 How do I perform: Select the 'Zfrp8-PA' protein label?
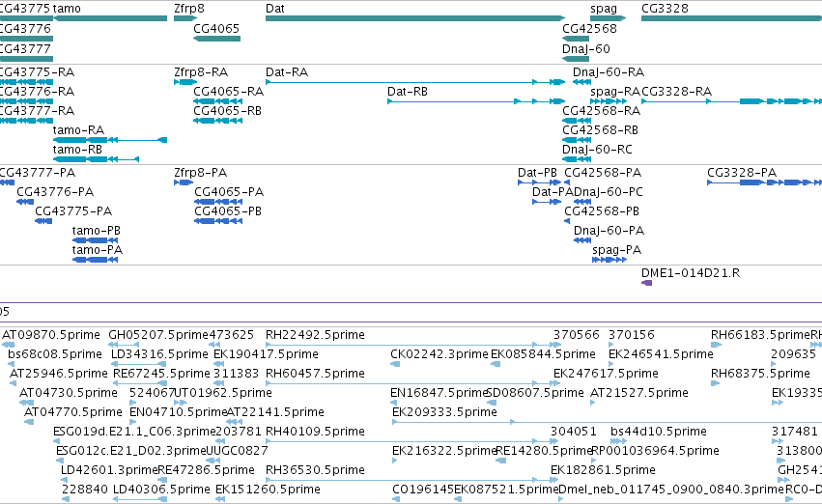[200, 173]
